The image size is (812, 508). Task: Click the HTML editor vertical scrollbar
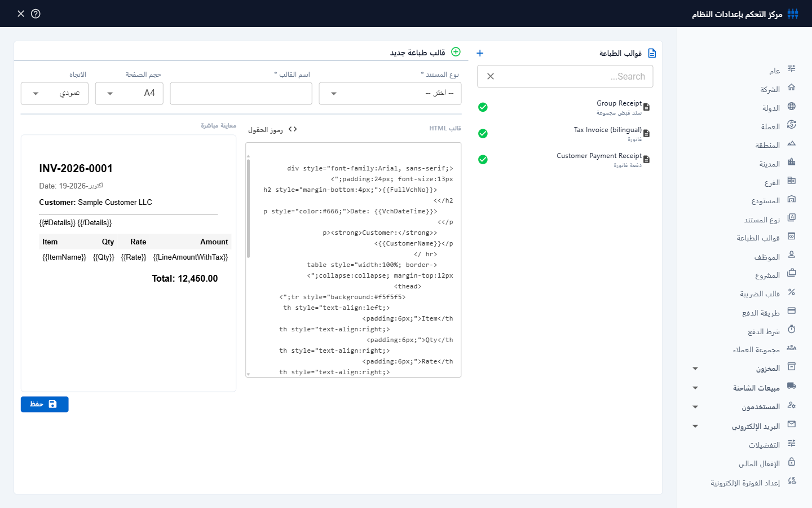[248, 209]
